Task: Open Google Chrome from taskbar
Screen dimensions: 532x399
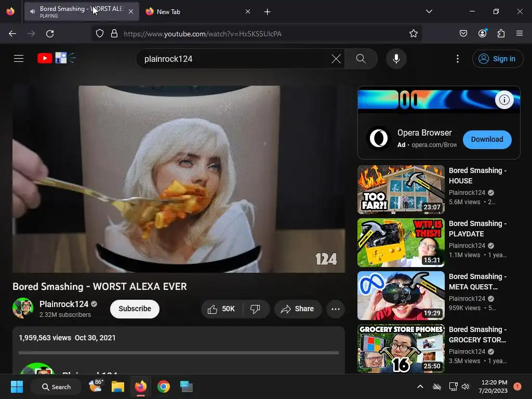Action: (x=164, y=387)
